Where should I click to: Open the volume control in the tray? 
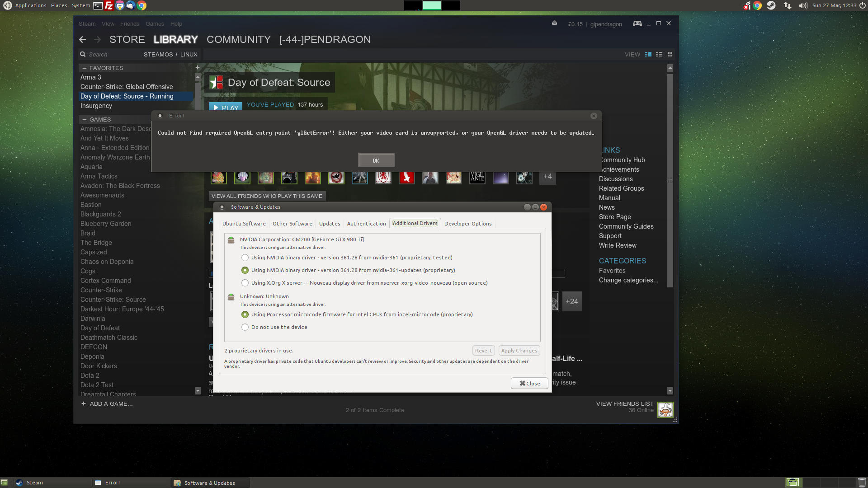click(x=803, y=5)
